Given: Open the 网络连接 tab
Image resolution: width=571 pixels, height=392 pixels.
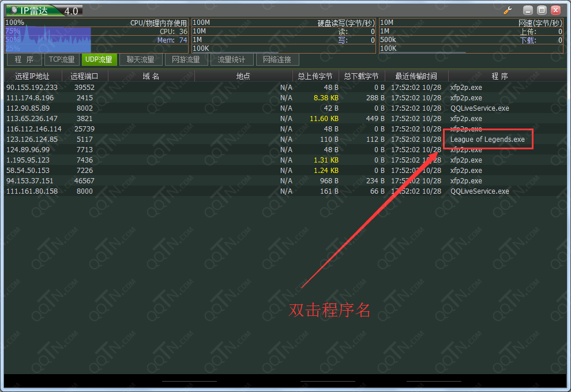Looking at the screenshot, I should click(277, 60).
